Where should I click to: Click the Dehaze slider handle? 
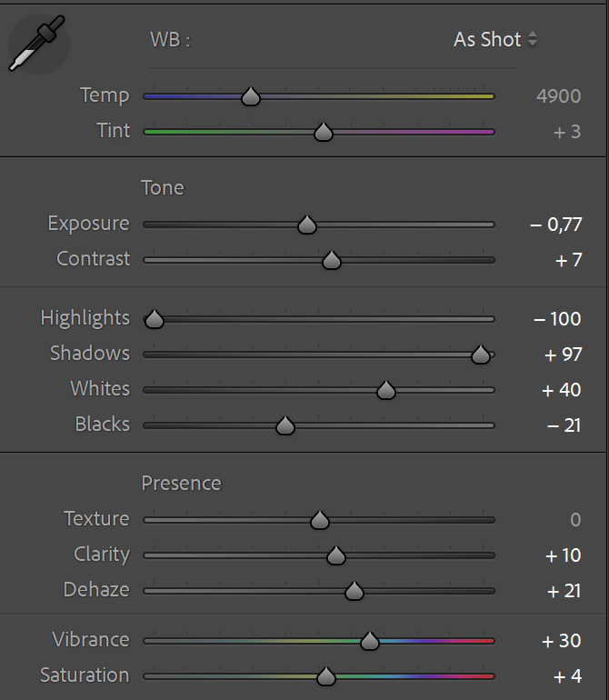click(x=354, y=591)
